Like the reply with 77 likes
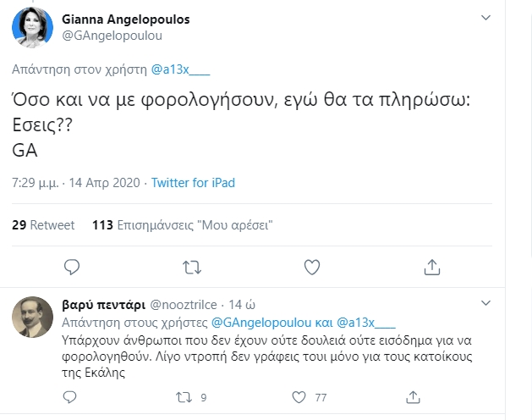532x420 pixels. click(298, 395)
